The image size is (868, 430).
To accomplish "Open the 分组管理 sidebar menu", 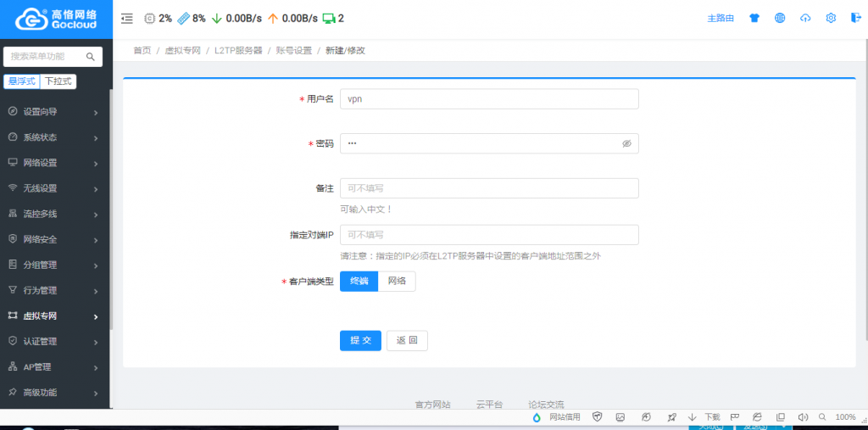I will pos(54,265).
